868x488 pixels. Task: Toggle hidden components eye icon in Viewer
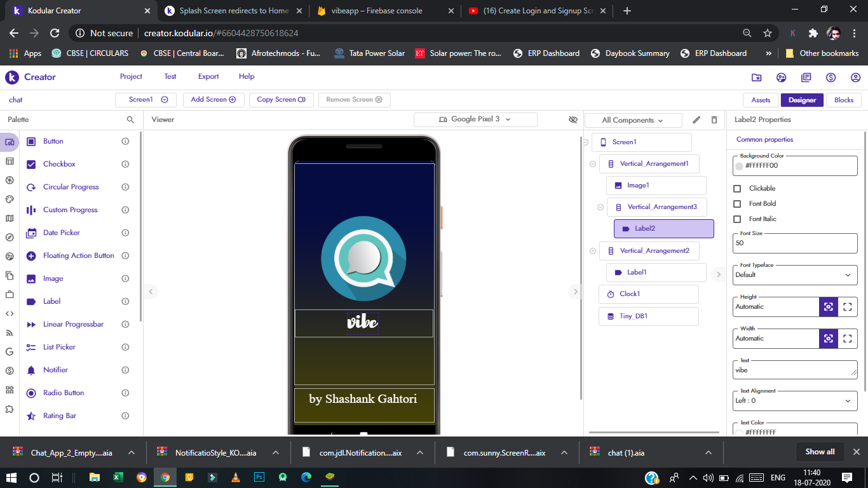click(573, 119)
